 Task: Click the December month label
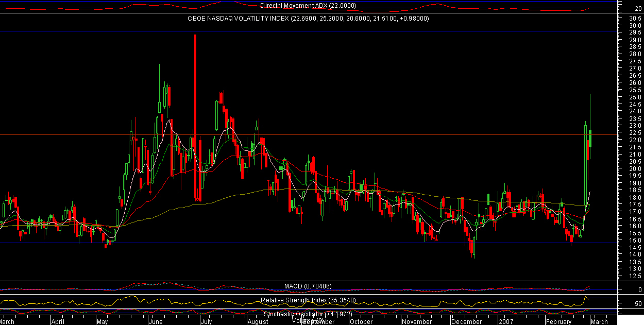(466, 321)
